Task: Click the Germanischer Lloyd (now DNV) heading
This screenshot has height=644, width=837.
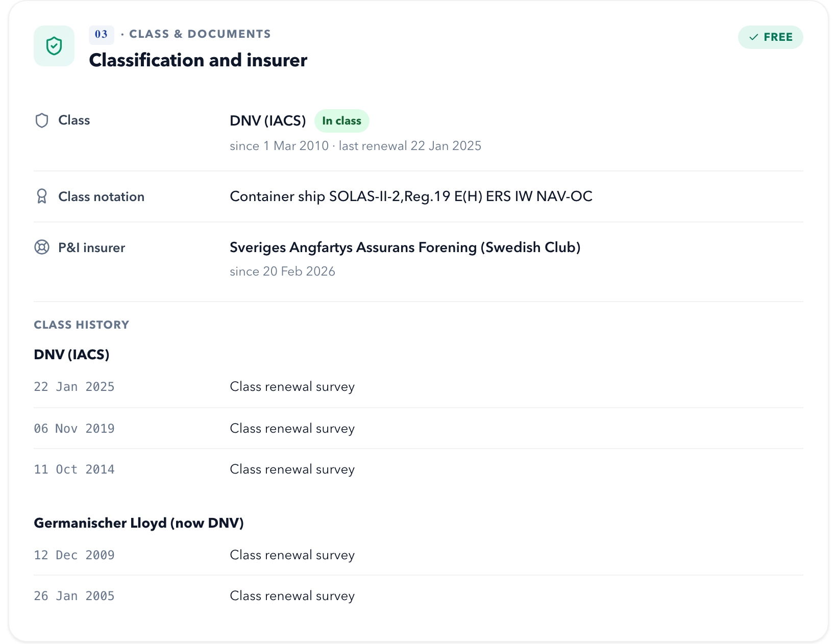Action: click(139, 523)
